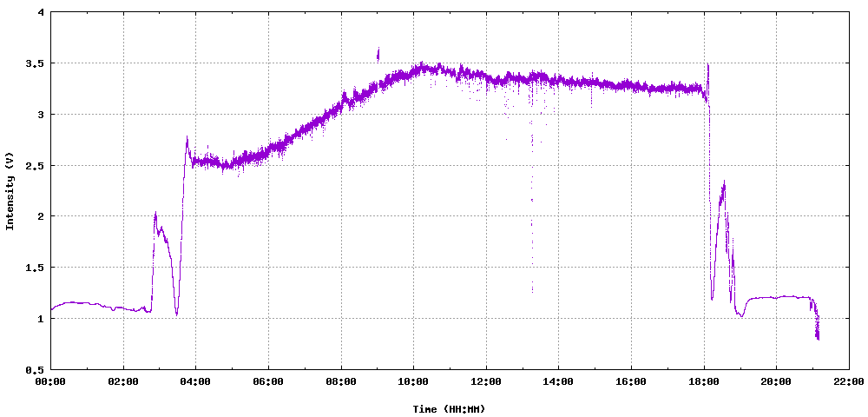This screenshot has height=417, width=868.
Task: Select the "18:00" x-axis tick label
Action: point(704,381)
